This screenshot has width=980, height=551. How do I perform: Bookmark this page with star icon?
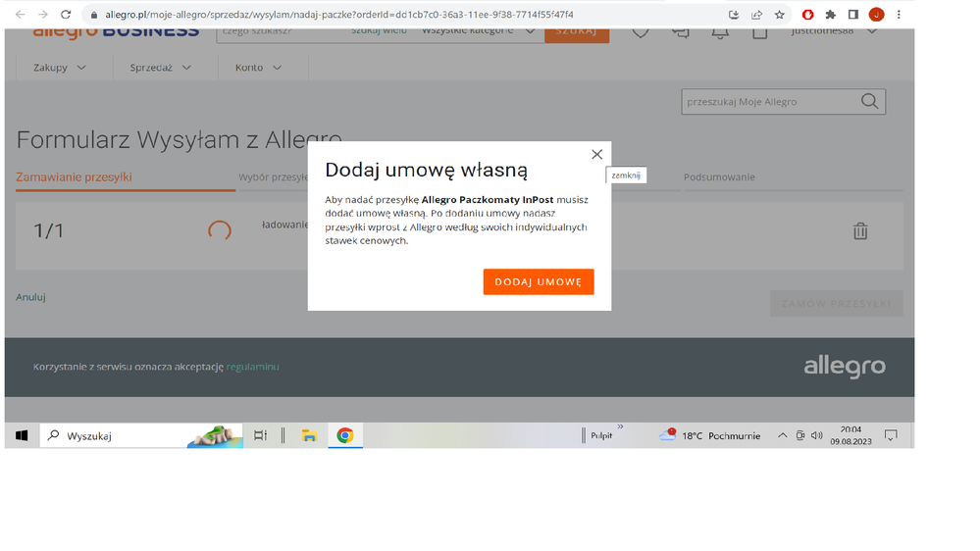coord(779,15)
